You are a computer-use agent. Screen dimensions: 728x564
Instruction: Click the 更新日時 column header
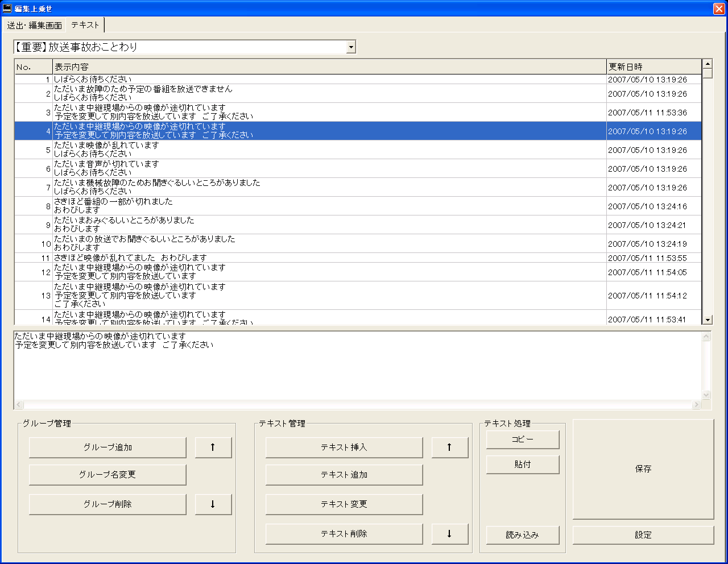[654, 67]
